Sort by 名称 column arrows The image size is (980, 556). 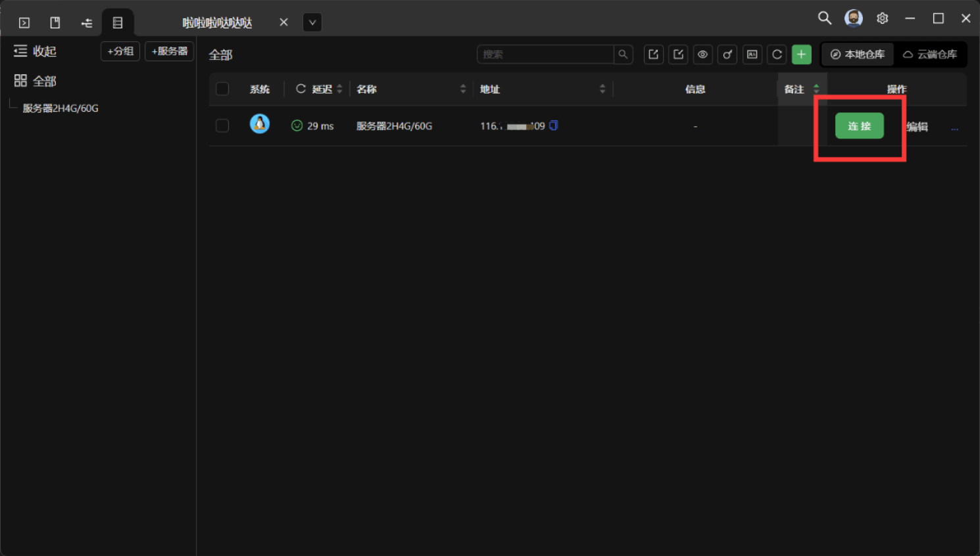click(463, 89)
